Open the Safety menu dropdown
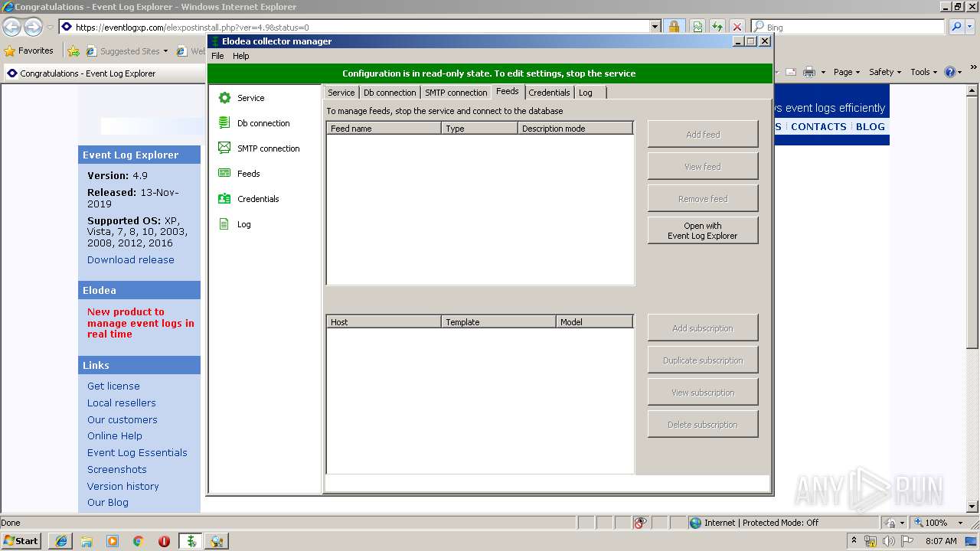980x551 pixels. (x=884, y=72)
